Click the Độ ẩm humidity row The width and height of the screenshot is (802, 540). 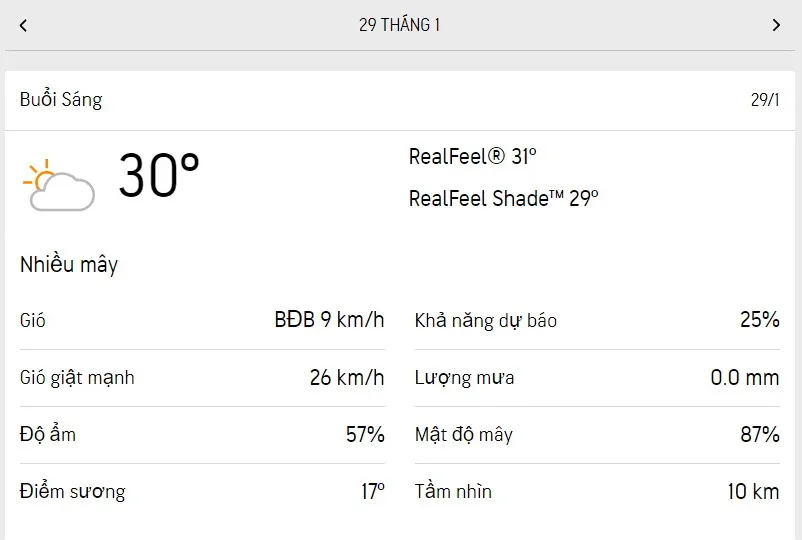coord(202,435)
